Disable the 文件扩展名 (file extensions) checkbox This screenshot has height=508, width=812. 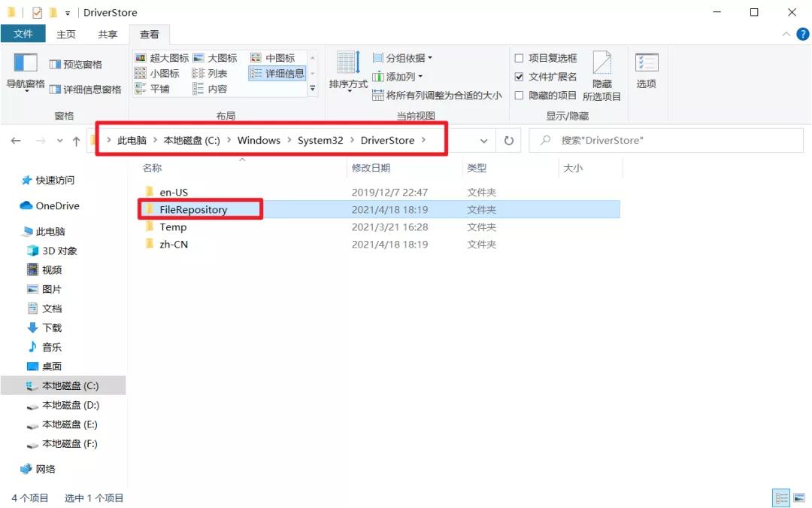coord(520,75)
